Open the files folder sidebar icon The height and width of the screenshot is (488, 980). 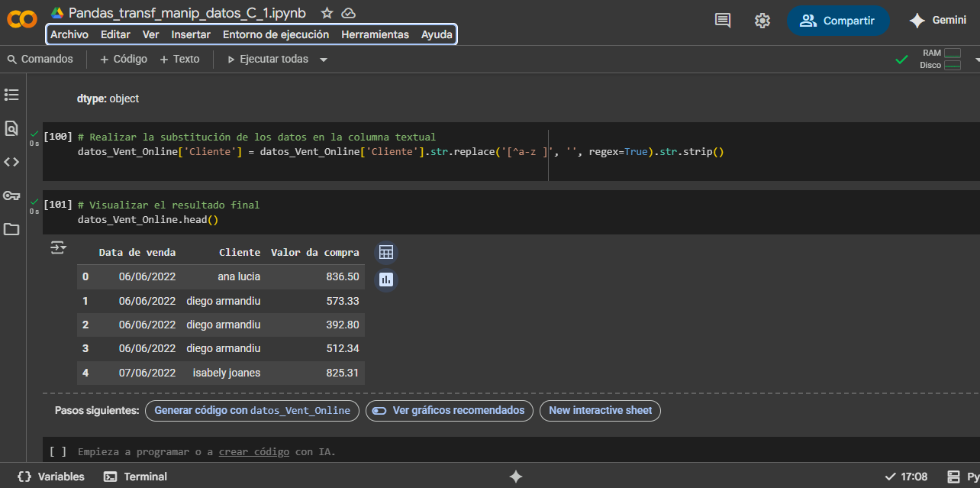pos(11,229)
